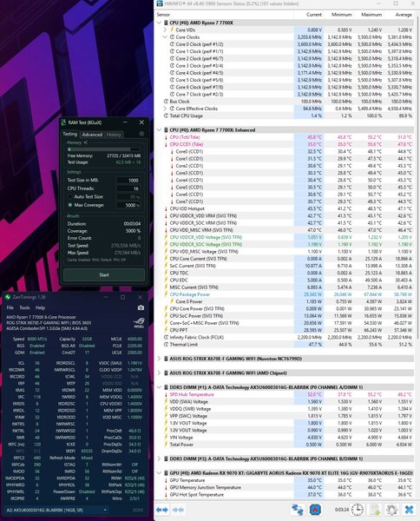The image size is (420, 521).
Task: Click the ROG logo in ZenTimings
Action: click(x=139, y=323)
